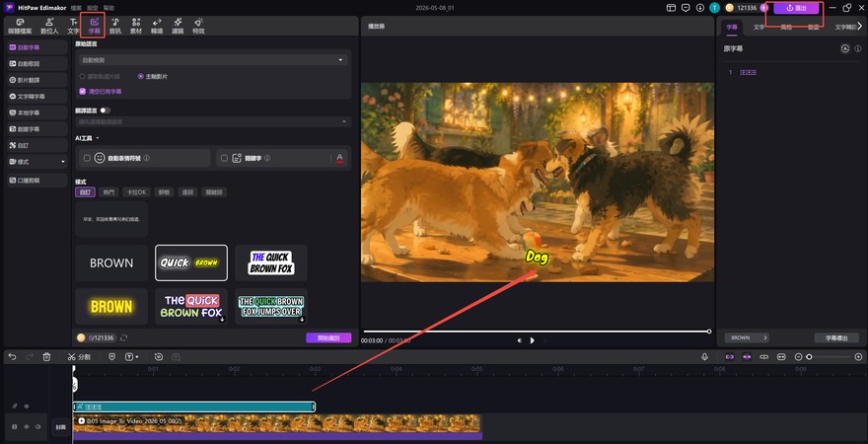Enable 關鍵字 keyword checkbox
Screen dimensions: 868x444
click(224, 158)
